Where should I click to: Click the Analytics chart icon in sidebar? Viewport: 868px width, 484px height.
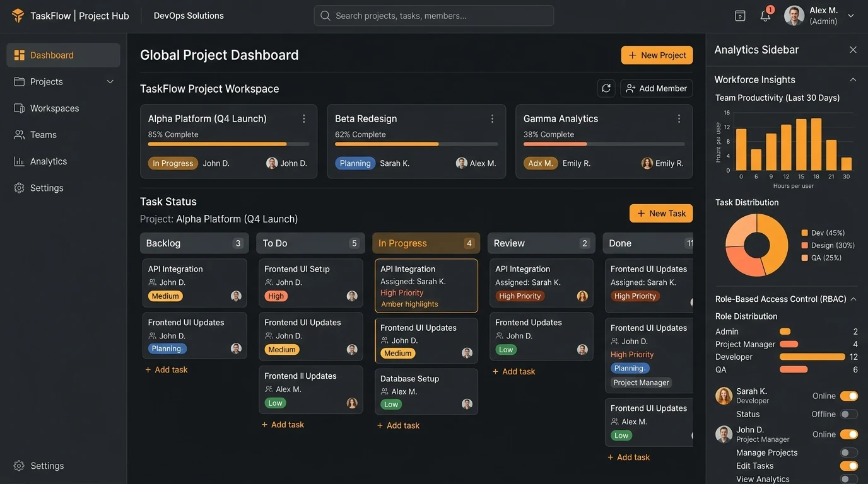[19, 161]
